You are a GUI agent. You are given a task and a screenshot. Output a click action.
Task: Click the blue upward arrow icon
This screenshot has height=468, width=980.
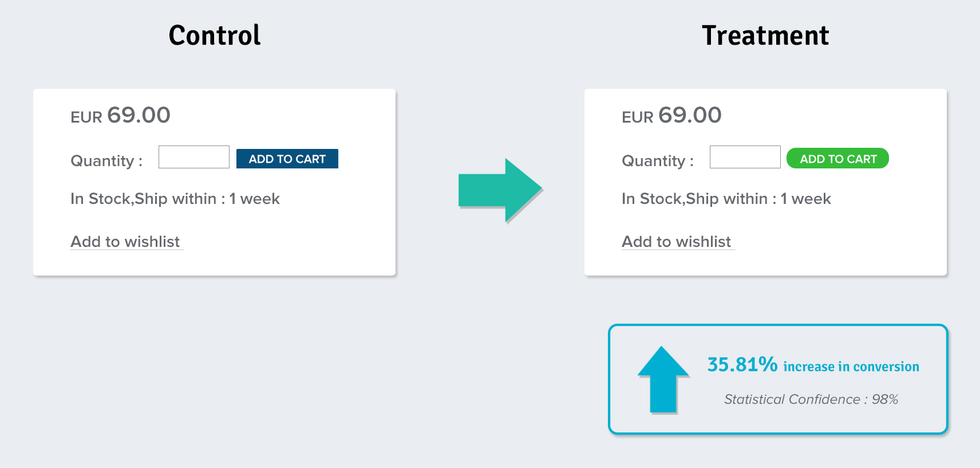point(663,379)
